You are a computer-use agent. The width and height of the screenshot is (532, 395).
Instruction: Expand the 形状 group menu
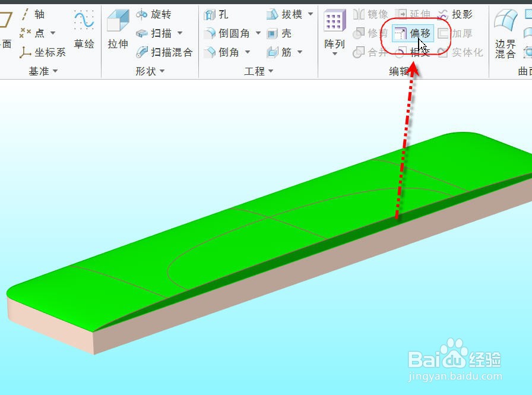(x=150, y=71)
